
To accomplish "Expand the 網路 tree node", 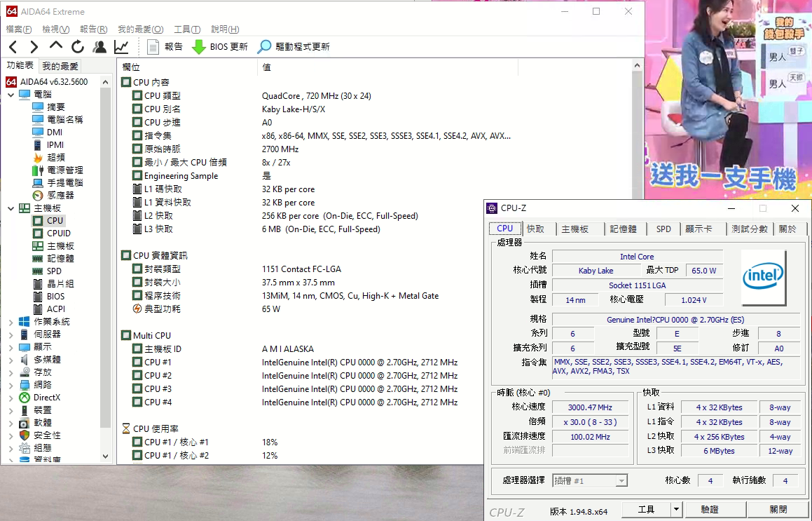I will tap(11, 385).
